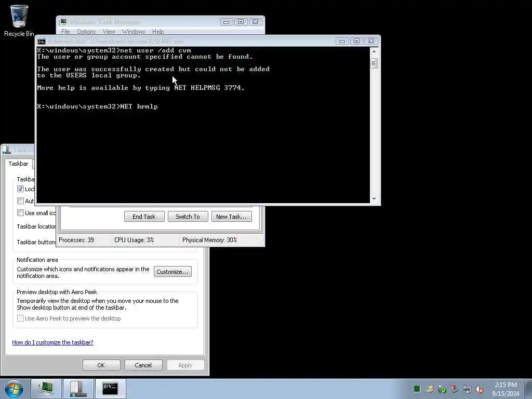Click the Command Prompt title bar icon
The height and width of the screenshot is (399, 532).
pyautogui.click(x=42, y=42)
